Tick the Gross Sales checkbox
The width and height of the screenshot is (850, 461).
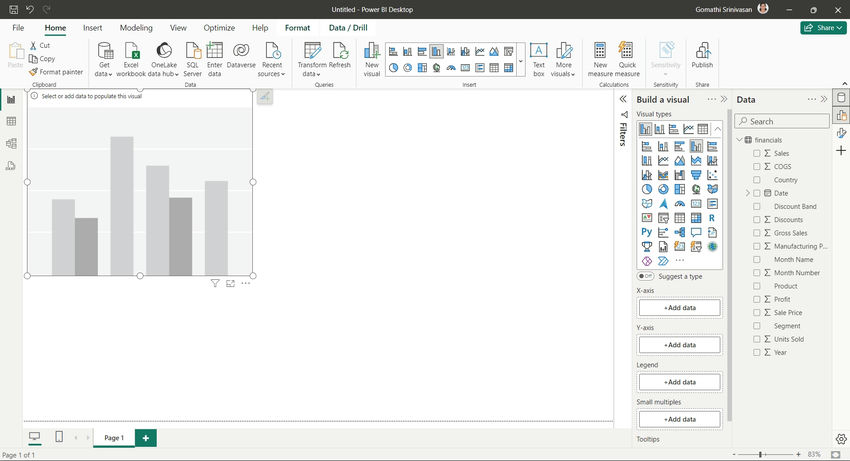click(757, 233)
